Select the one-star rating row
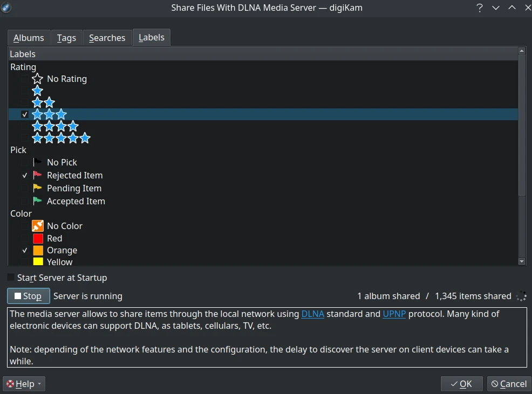Image resolution: width=532 pixels, height=394 pixels. click(263, 91)
